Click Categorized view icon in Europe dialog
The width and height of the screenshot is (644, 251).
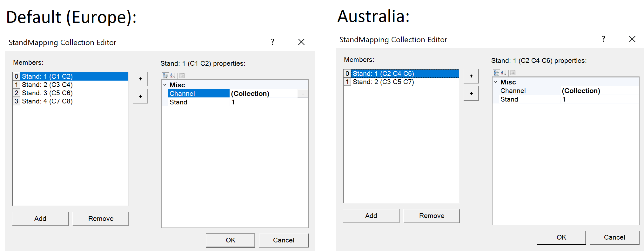point(165,76)
